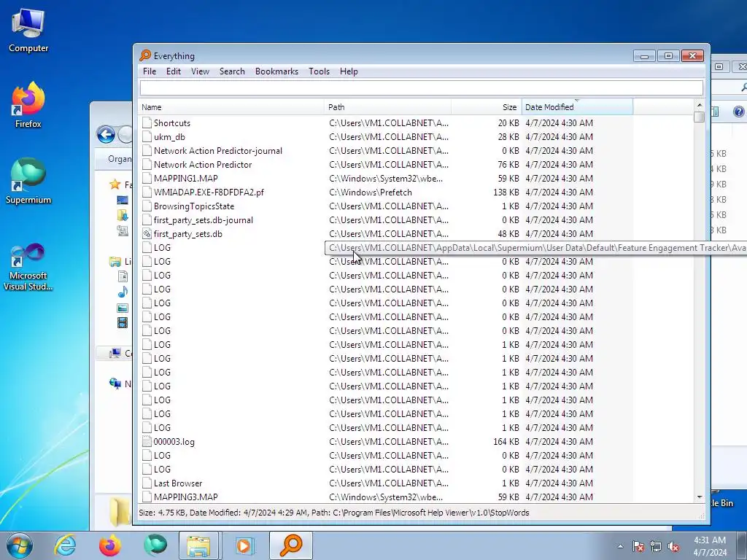Launch Supermium from the taskbar

pyautogui.click(x=155, y=545)
